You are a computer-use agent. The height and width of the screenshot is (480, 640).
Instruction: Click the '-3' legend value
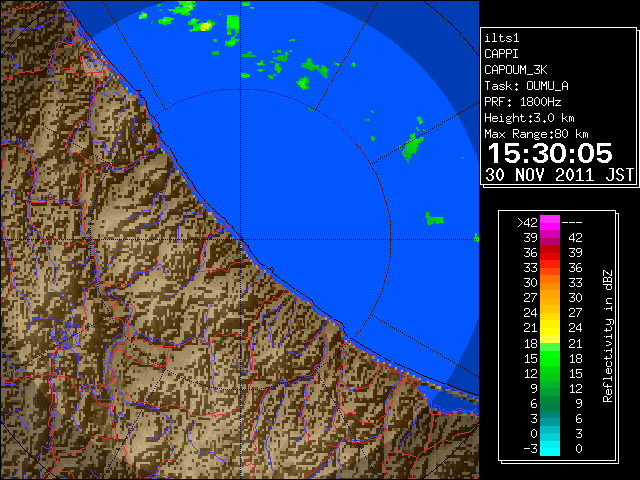pos(530,449)
